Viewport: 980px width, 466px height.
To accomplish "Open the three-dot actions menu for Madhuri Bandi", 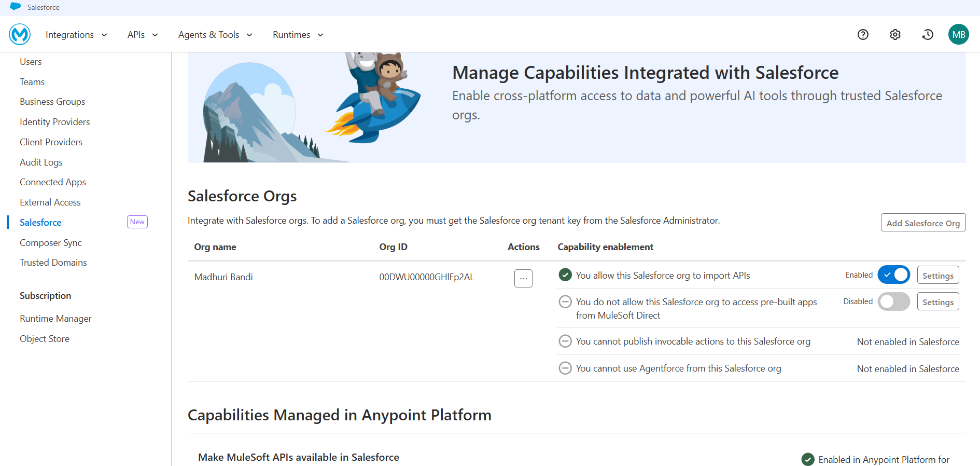I will 523,278.
